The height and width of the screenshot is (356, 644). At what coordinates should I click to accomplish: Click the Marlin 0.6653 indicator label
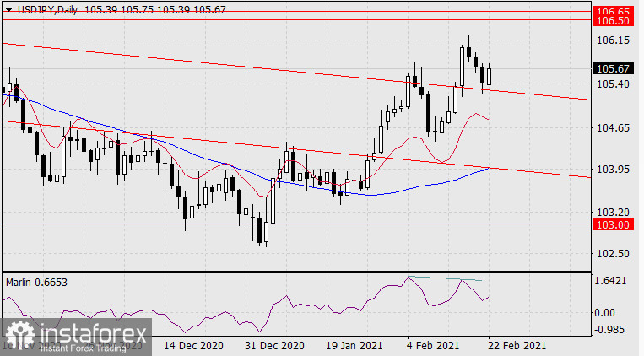tap(36, 283)
